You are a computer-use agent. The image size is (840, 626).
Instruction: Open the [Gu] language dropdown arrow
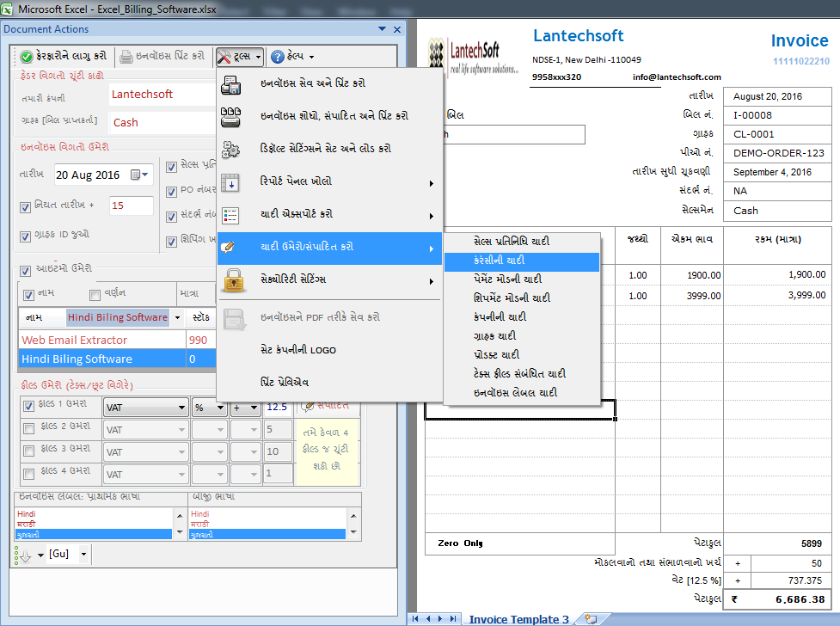pos(83,554)
